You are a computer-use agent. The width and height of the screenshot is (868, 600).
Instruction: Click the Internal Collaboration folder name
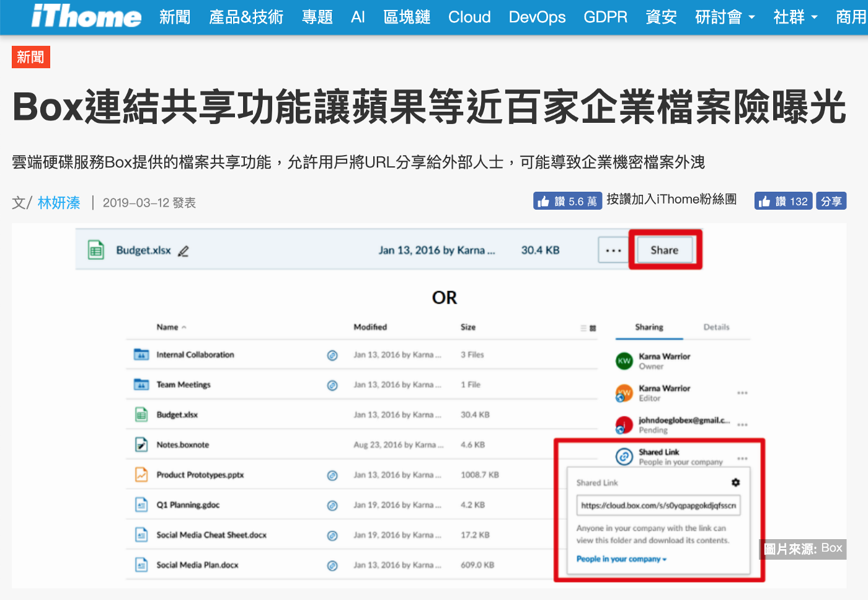195,355
